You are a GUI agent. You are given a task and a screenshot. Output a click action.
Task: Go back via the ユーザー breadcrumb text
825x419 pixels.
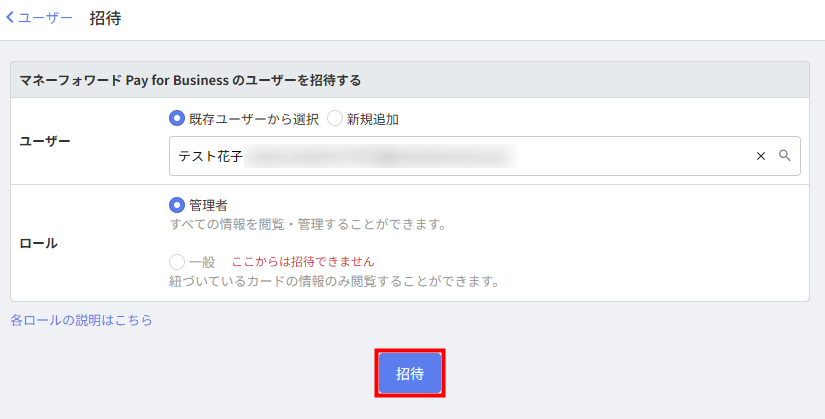(x=46, y=18)
